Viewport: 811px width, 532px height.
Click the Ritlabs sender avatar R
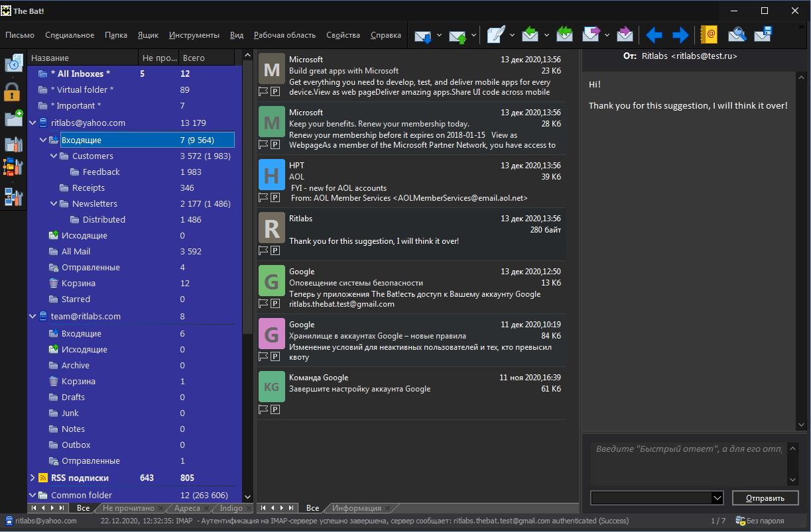click(x=272, y=228)
